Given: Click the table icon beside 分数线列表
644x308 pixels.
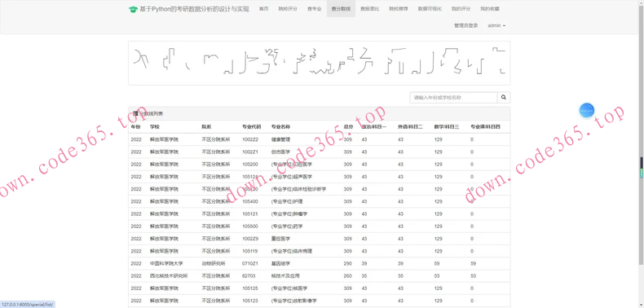Looking at the screenshot, I should coord(135,113).
